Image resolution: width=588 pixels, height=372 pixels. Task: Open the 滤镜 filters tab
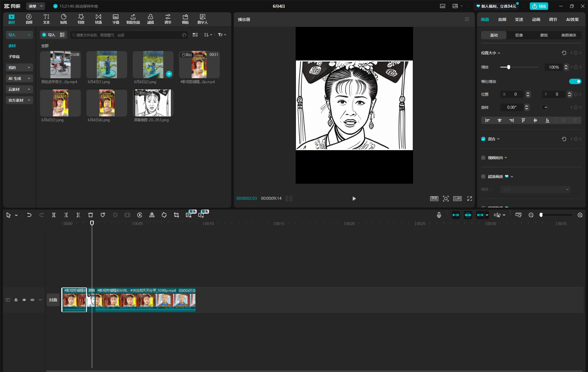pyautogui.click(x=150, y=19)
